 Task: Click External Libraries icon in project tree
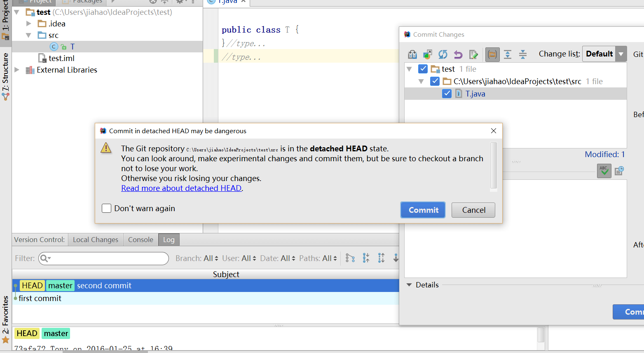pyautogui.click(x=30, y=70)
